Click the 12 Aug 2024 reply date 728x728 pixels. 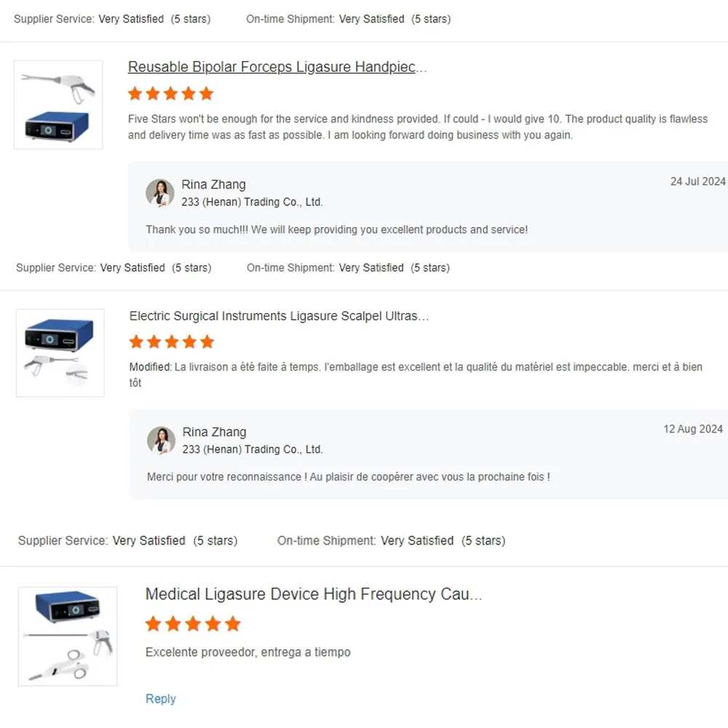692,430
